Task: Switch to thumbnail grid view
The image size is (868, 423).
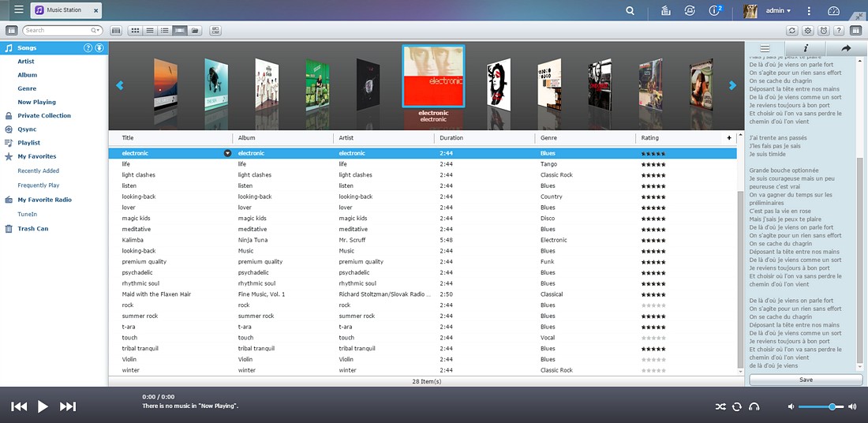Action: tap(135, 31)
